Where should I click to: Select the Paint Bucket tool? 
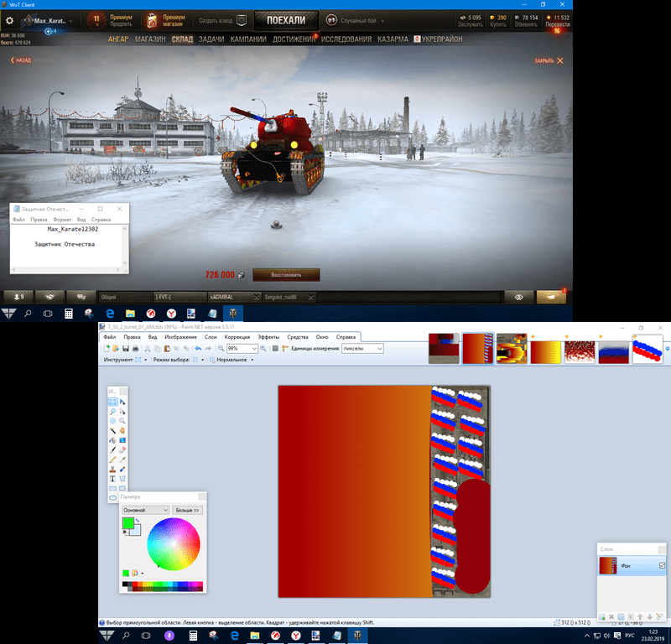[x=112, y=440]
